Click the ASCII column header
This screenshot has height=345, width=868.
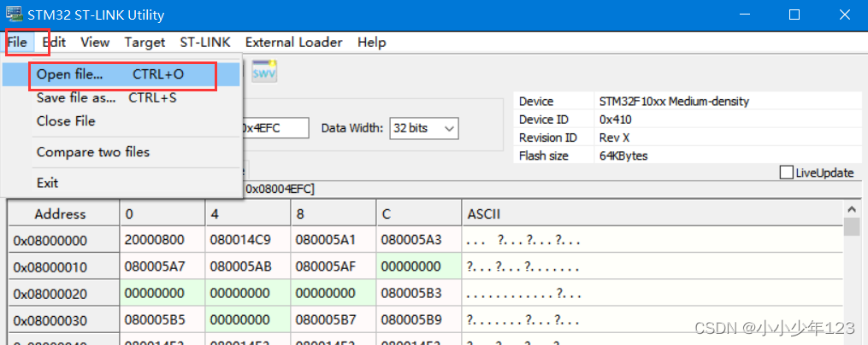(652, 213)
